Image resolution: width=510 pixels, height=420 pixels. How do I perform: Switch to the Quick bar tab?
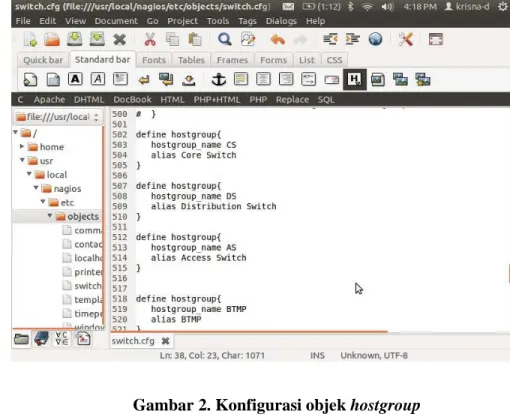click(43, 60)
